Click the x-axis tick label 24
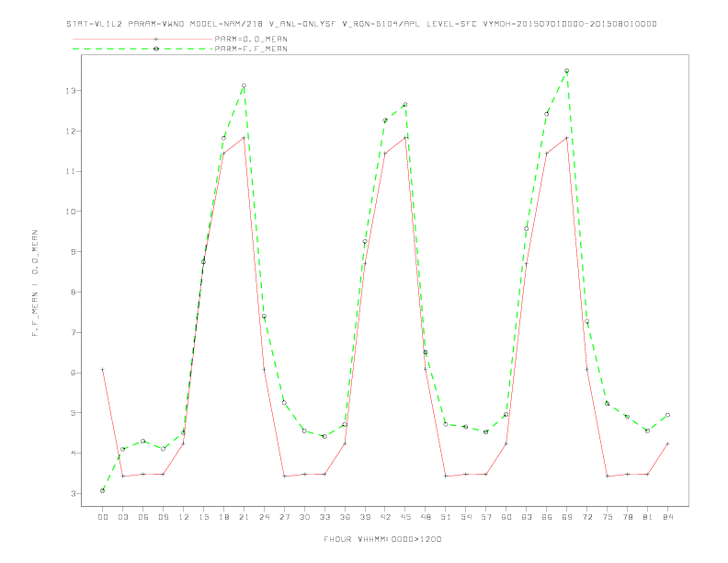 (264, 517)
